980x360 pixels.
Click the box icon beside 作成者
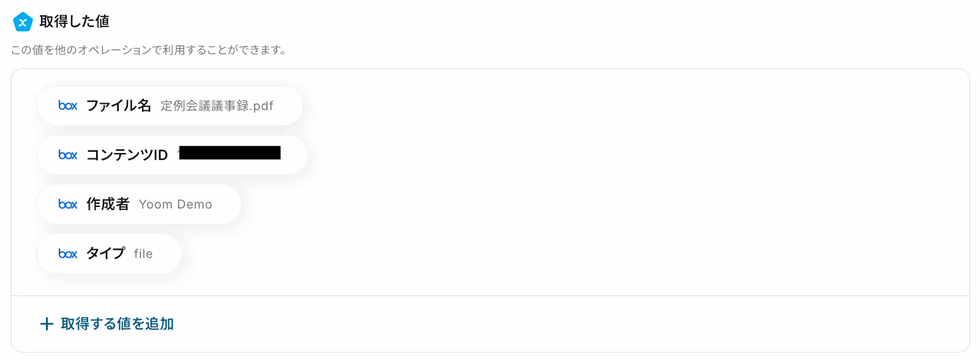[67, 204]
